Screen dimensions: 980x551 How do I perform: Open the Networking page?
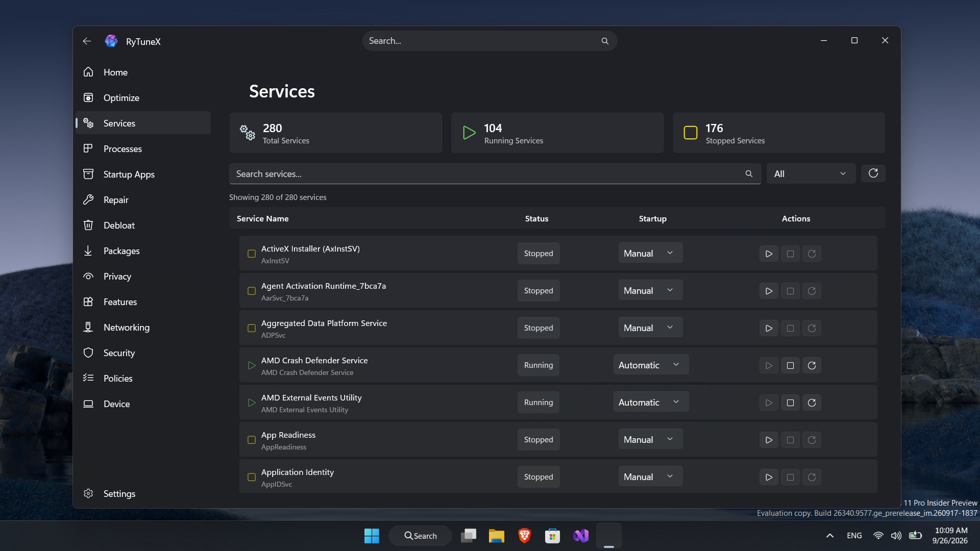[143, 327]
